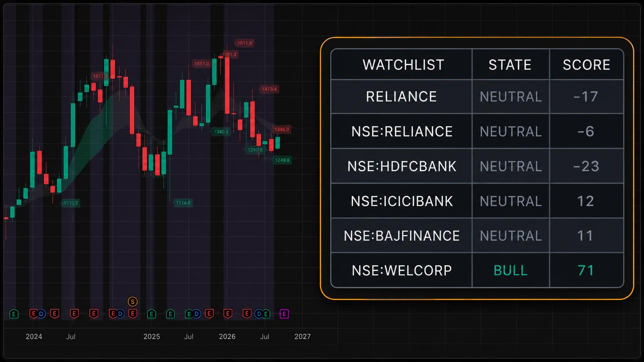Click the red earnings marker above the 2026 label

click(228, 314)
